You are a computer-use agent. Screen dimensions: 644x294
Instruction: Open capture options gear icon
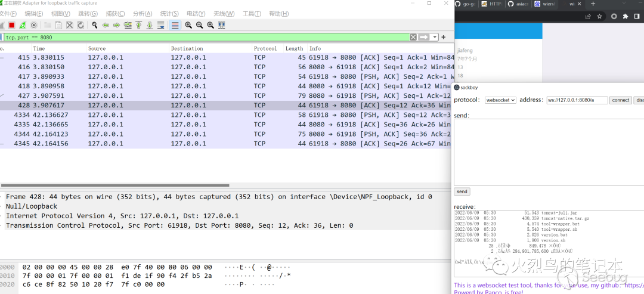tap(33, 25)
